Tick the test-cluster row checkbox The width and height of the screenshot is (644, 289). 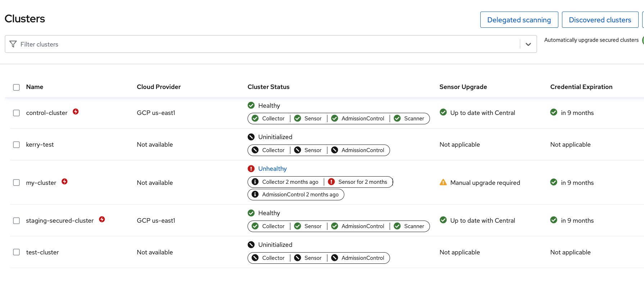coord(17,252)
